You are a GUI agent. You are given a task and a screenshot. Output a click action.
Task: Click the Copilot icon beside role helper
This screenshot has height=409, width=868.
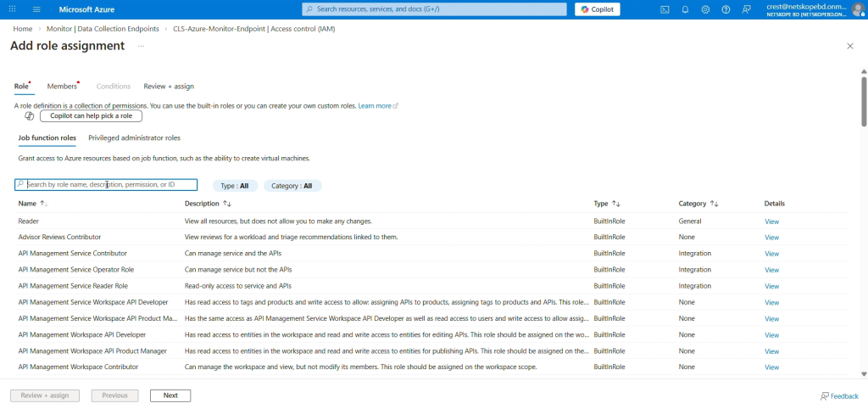tap(30, 116)
